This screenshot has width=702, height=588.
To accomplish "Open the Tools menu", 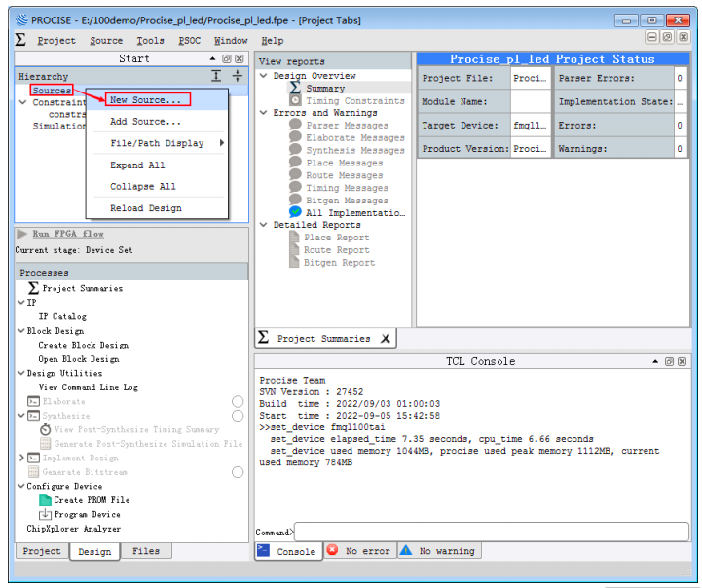I will click(x=150, y=41).
